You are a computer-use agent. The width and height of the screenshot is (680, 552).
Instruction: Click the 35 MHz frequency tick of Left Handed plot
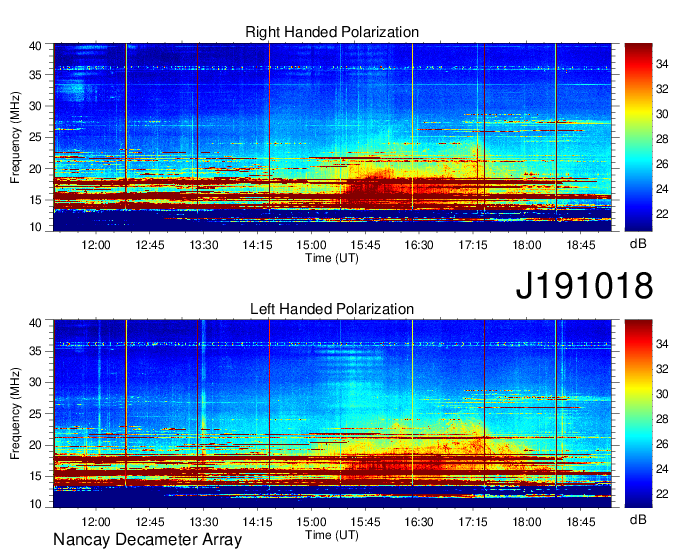(x=35, y=351)
